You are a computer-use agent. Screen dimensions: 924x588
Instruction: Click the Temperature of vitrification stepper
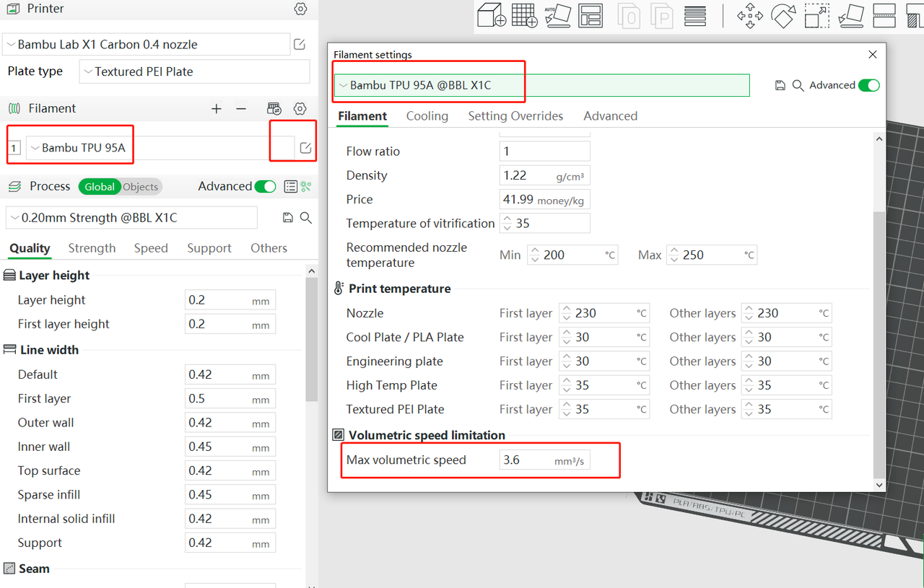507,224
